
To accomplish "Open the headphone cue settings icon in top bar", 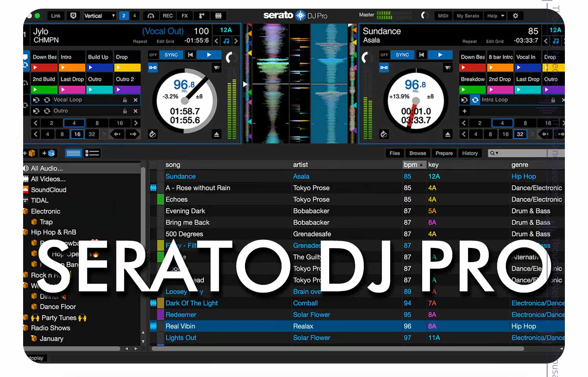I will coord(151,16).
